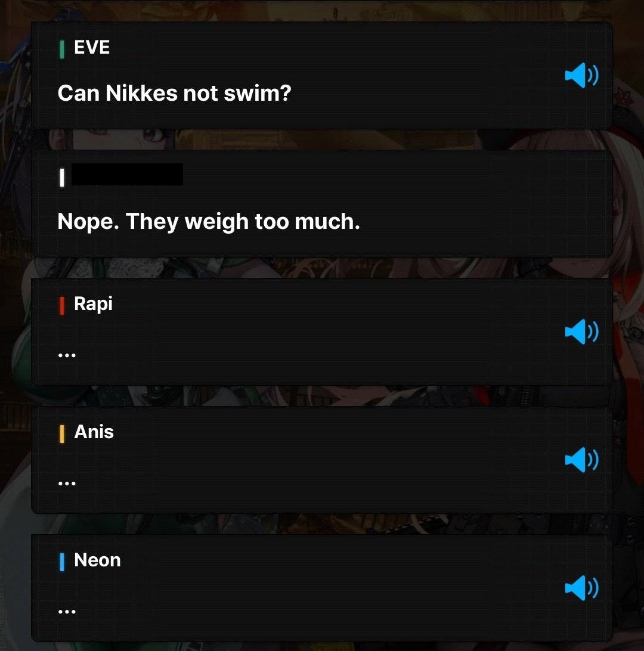
Task: Click the ellipsis in Rapi's dialogue
Action: tap(67, 355)
